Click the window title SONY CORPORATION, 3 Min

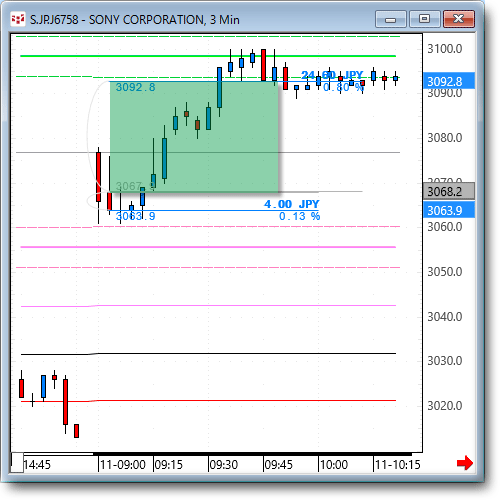click(164, 20)
